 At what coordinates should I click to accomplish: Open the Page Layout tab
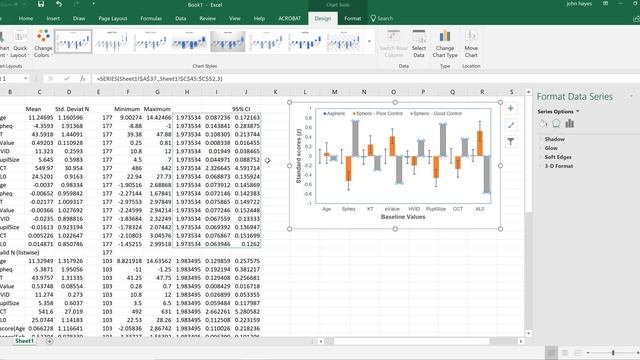point(113,18)
